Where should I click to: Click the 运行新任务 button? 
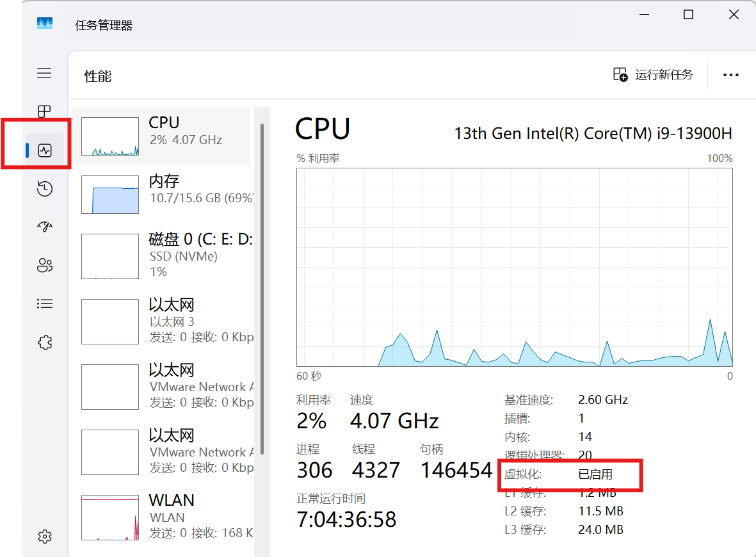pos(653,75)
